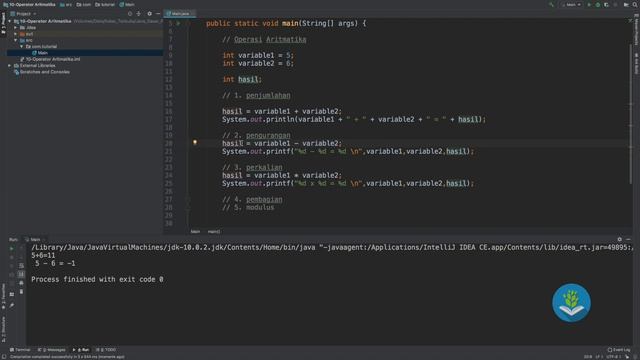Open the Project view selector dropdown
The height and width of the screenshot is (360, 640).
click(x=24, y=13)
